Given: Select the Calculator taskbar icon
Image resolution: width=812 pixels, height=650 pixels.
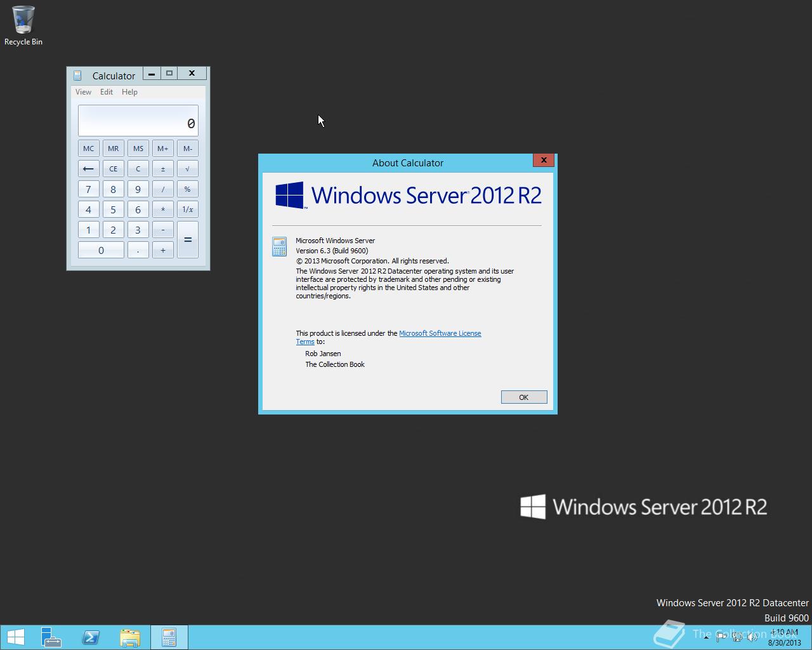Looking at the screenshot, I should (x=169, y=637).
